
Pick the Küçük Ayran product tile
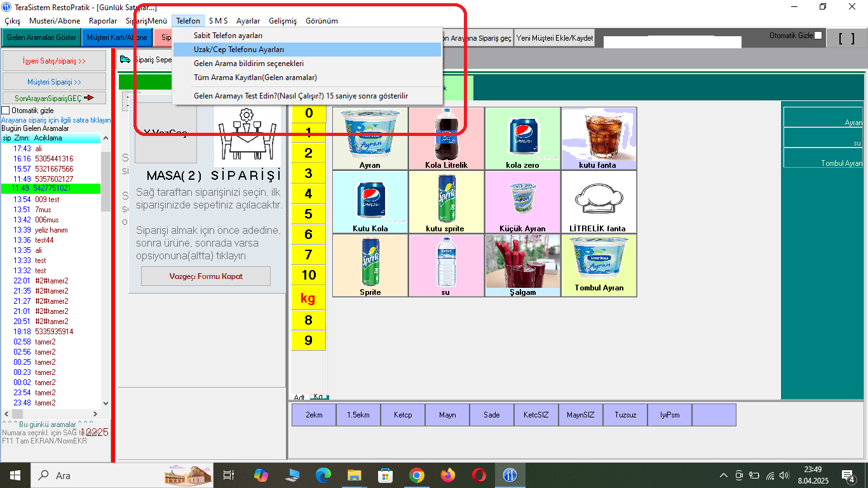[x=522, y=202]
